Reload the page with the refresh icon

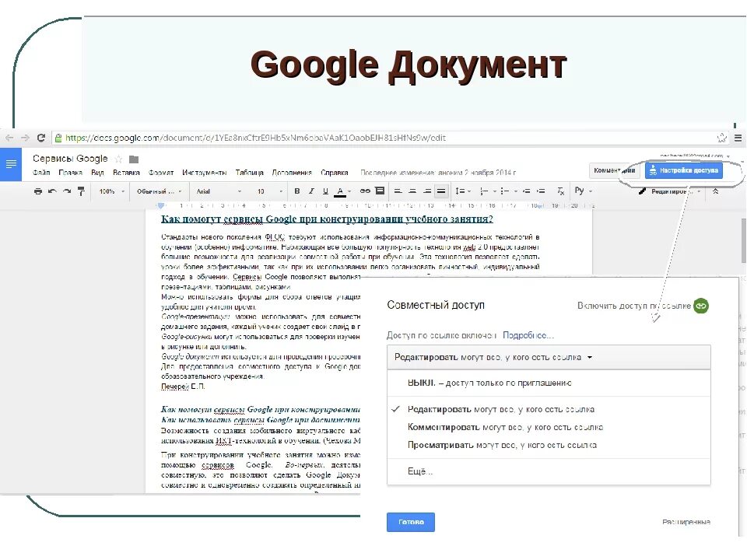click(41, 138)
